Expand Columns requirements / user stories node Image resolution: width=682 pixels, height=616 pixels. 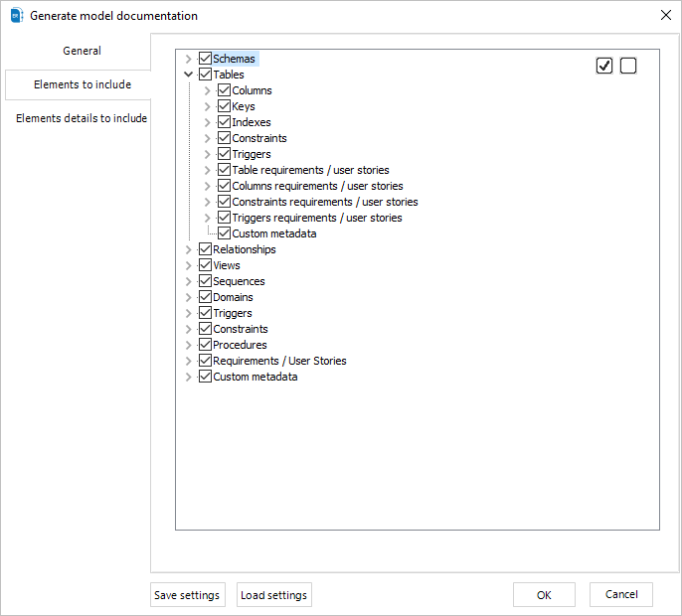(208, 186)
